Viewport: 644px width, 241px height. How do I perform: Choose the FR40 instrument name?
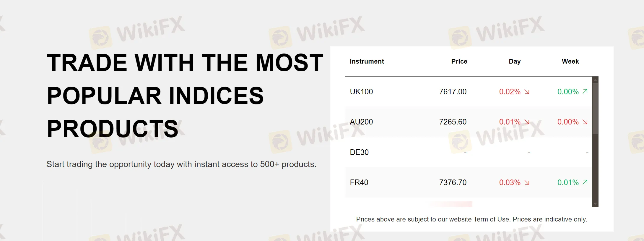tap(359, 182)
